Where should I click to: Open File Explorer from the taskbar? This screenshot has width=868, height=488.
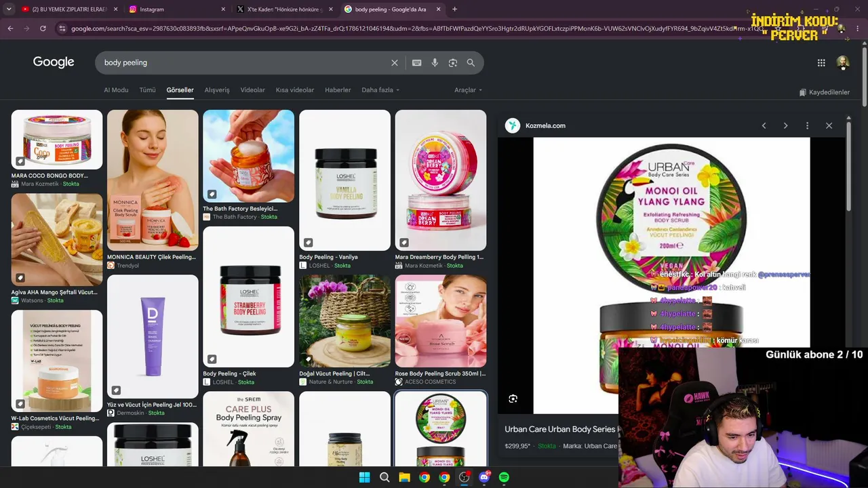404,477
